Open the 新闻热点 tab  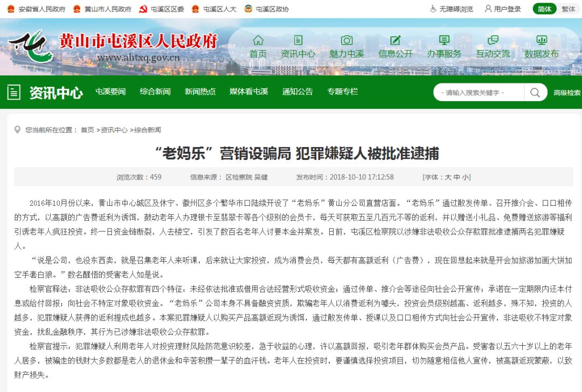(x=200, y=92)
